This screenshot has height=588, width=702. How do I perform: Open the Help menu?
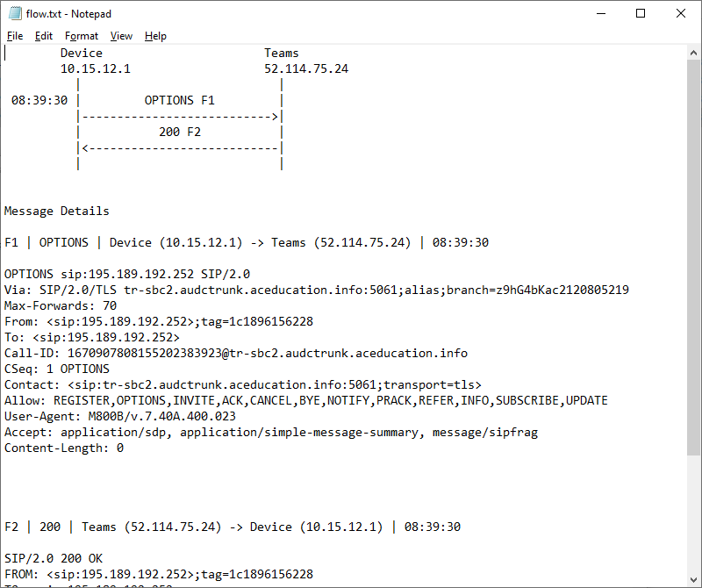point(155,36)
